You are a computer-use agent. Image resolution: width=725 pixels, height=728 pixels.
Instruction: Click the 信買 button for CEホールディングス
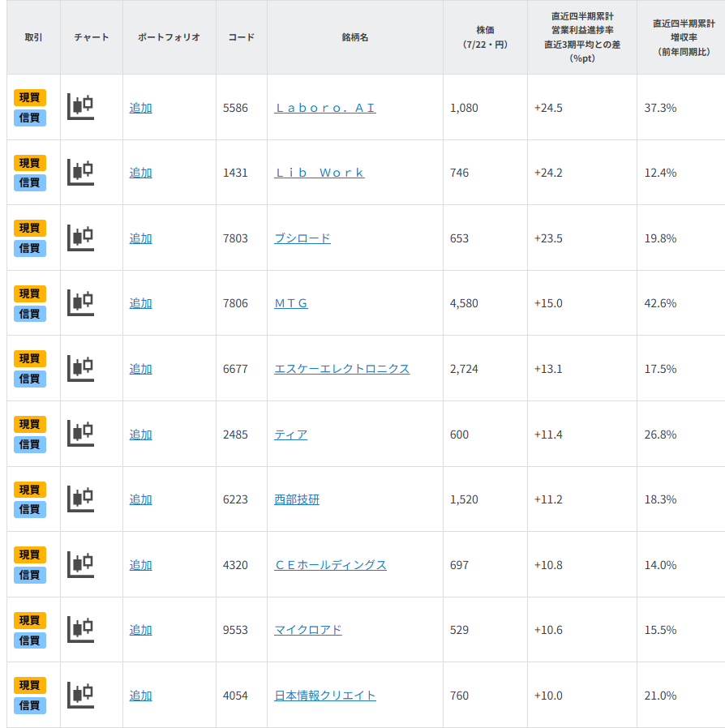point(30,575)
